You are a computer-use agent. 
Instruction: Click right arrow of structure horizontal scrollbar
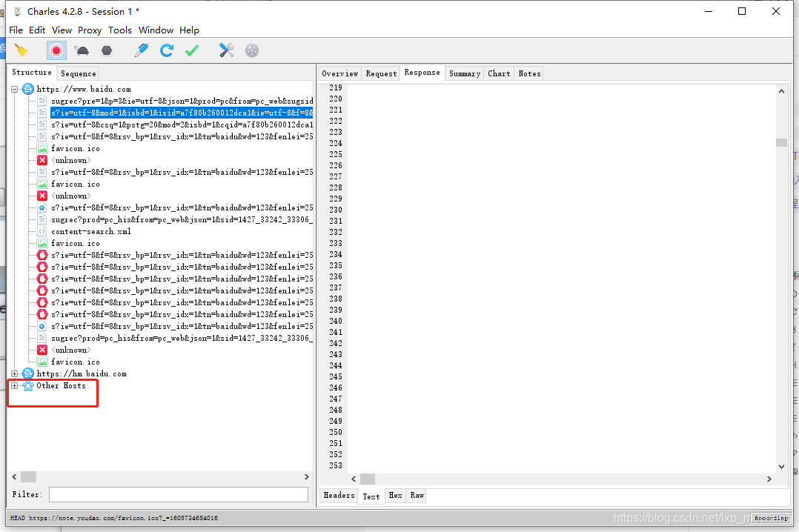[306, 477]
